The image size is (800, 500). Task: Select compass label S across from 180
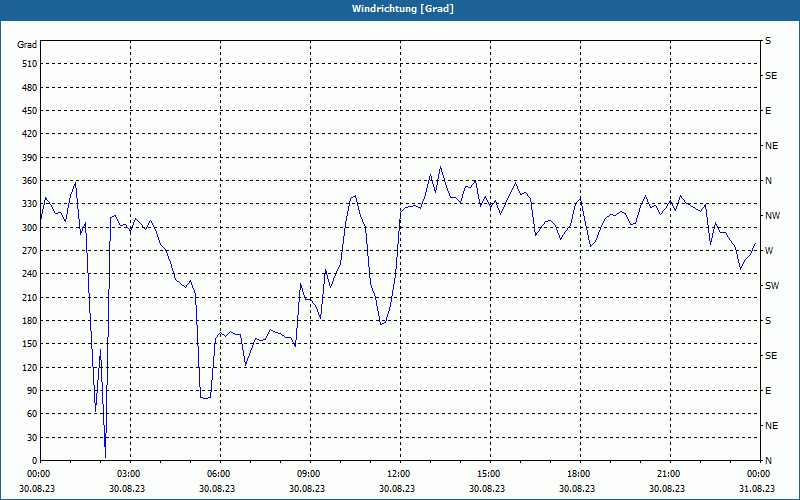(768, 321)
